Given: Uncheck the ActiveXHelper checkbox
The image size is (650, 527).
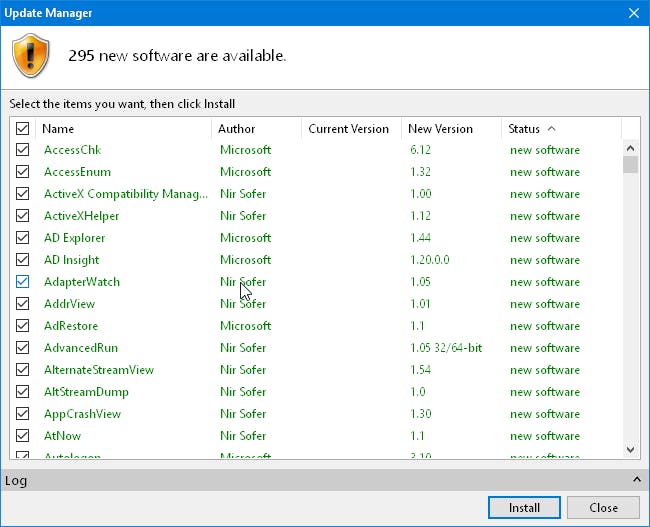Looking at the screenshot, I should click(x=22, y=216).
